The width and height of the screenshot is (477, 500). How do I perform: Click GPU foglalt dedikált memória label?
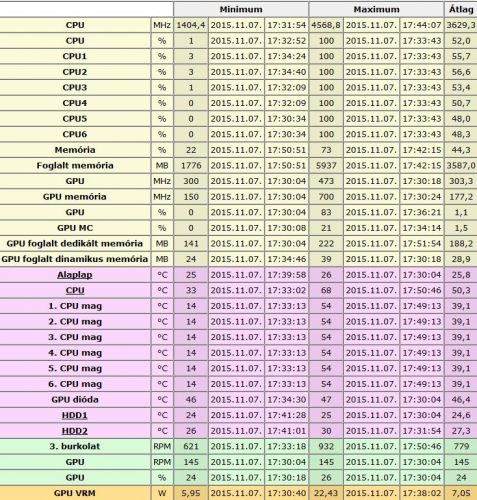pyautogui.click(x=75, y=244)
